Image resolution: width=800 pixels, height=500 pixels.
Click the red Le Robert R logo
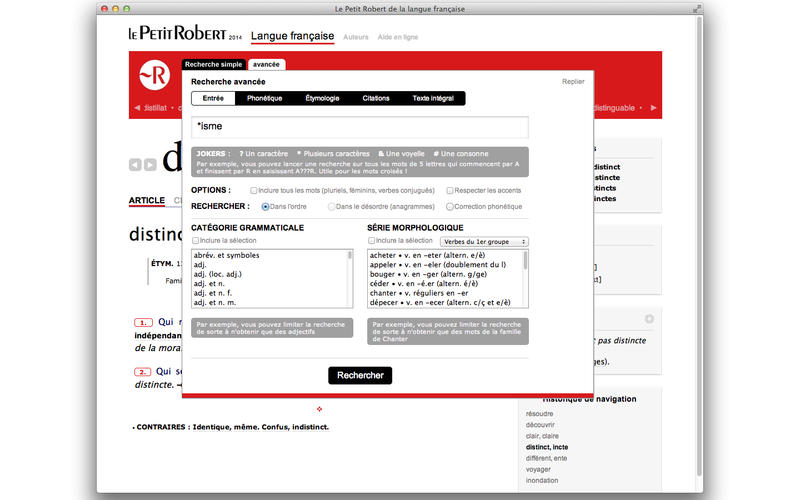[x=155, y=76]
